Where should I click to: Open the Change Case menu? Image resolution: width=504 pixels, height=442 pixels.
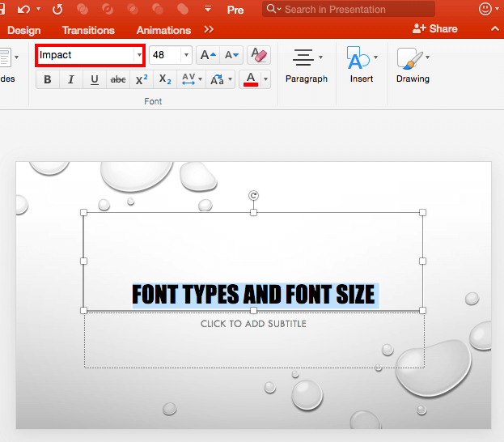point(220,79)
